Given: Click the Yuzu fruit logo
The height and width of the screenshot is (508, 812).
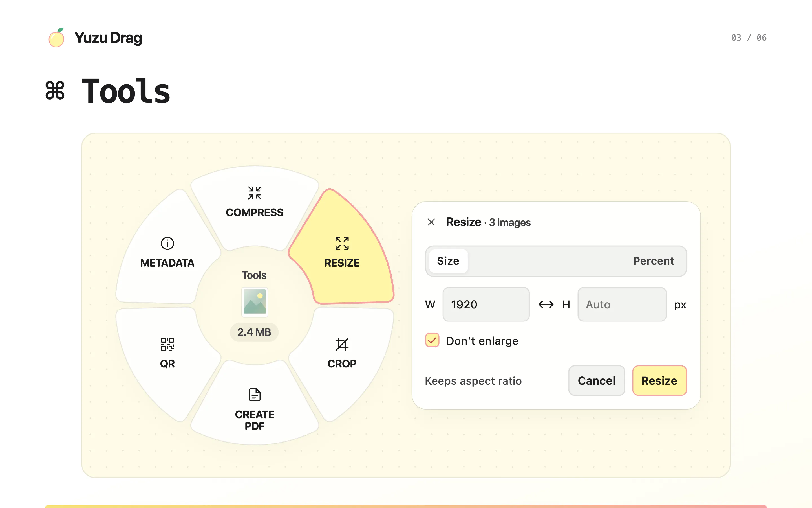Looking at the screenshot, I should click(x=56, y=38).
